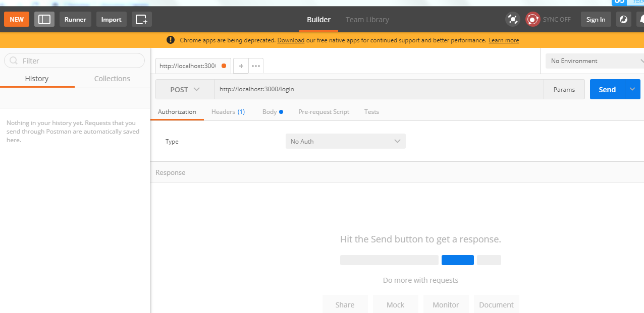Open a new window icon
The image size is (644, 313).
click(142, 19)
